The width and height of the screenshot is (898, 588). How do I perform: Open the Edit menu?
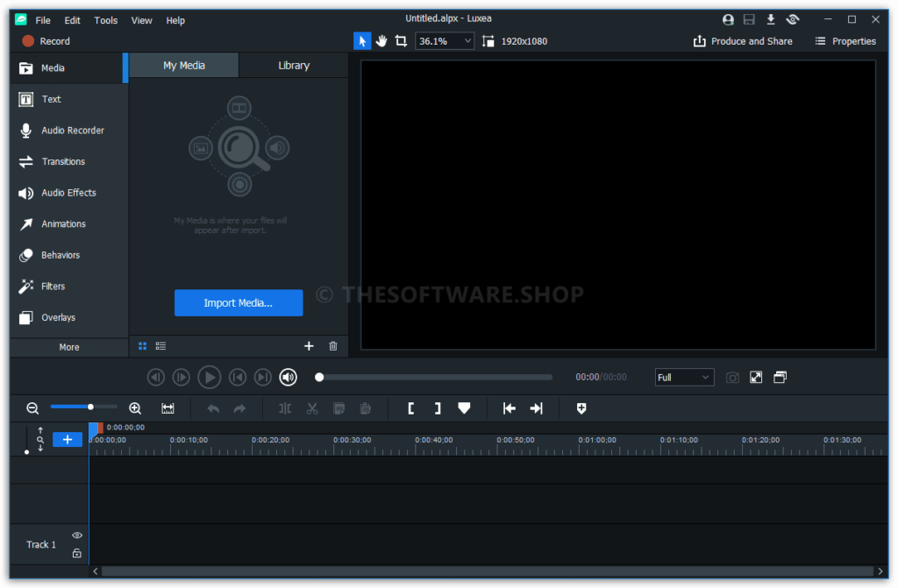[x=72, y=20]
